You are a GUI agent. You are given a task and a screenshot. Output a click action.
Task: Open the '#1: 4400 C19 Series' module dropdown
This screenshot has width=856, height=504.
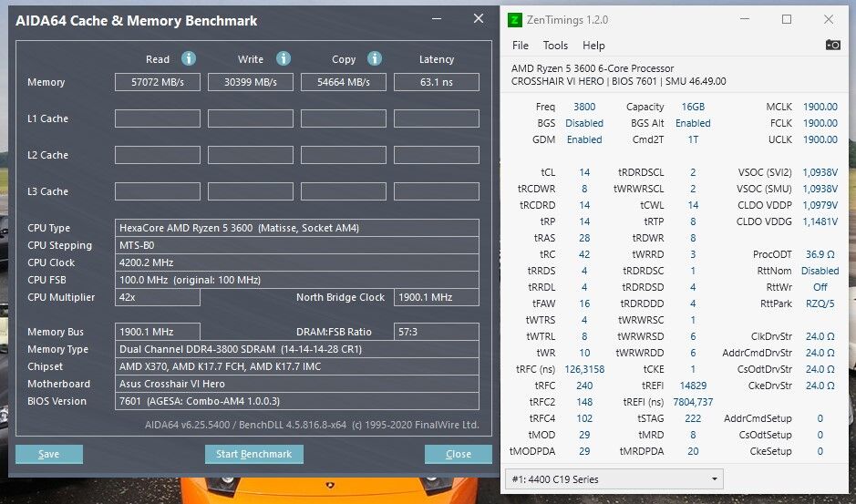pyautogui.click(x=614, y=478)
